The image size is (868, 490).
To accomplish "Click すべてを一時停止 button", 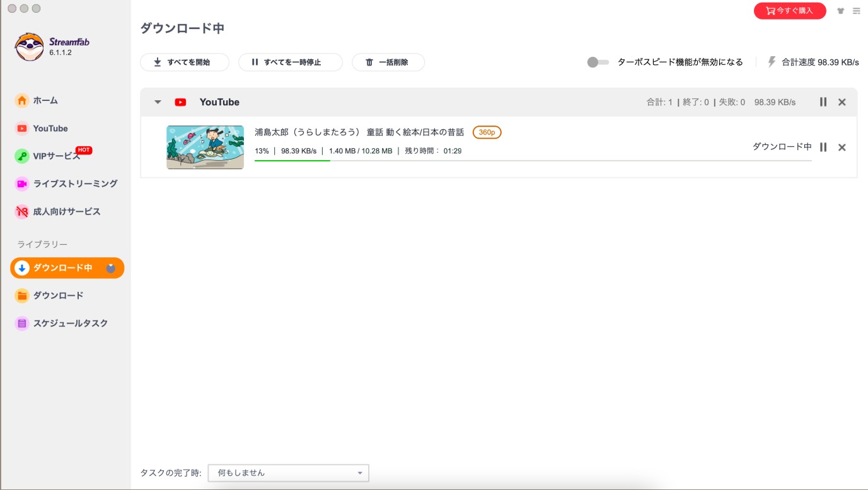I will [x=291, y=62].
